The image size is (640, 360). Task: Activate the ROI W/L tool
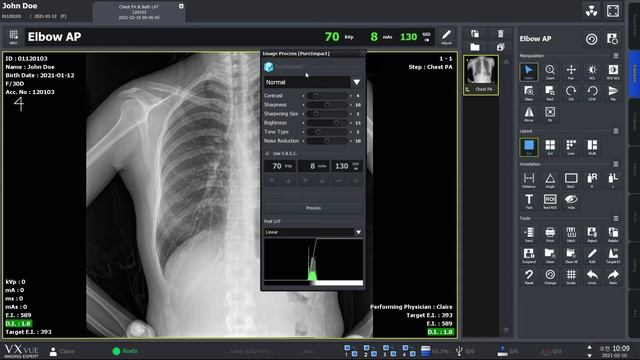click(613, 72)
